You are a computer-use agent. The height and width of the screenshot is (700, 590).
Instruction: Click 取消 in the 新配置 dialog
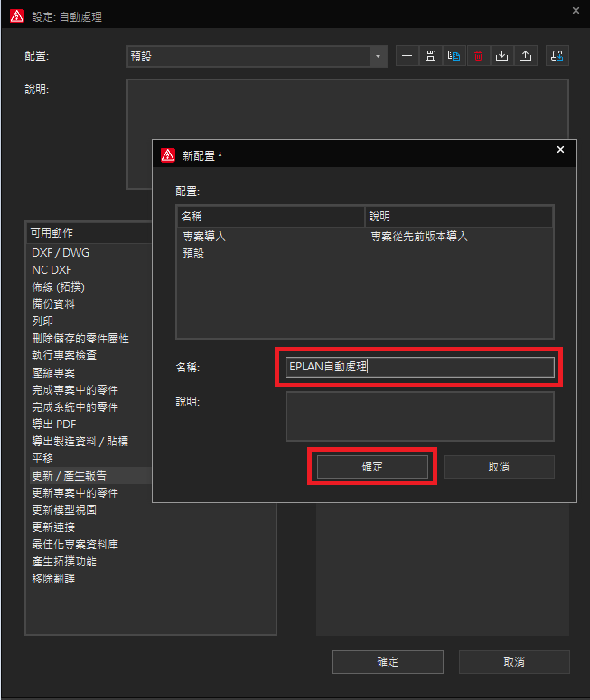(x=499, y=467)
